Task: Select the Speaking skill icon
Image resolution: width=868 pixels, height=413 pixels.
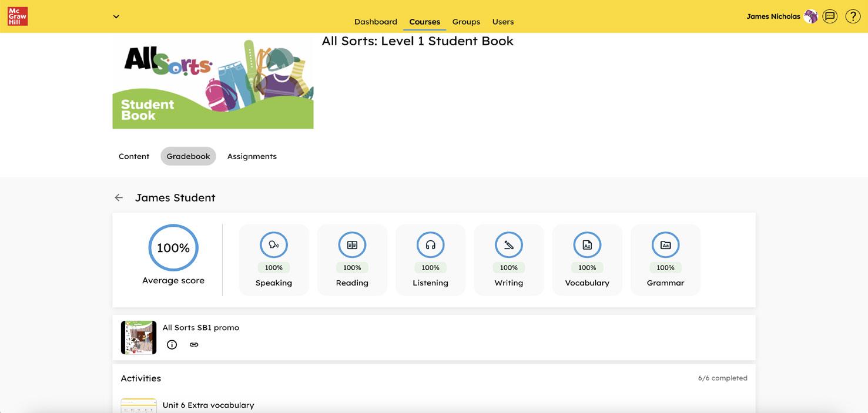Action: [274, 245]
